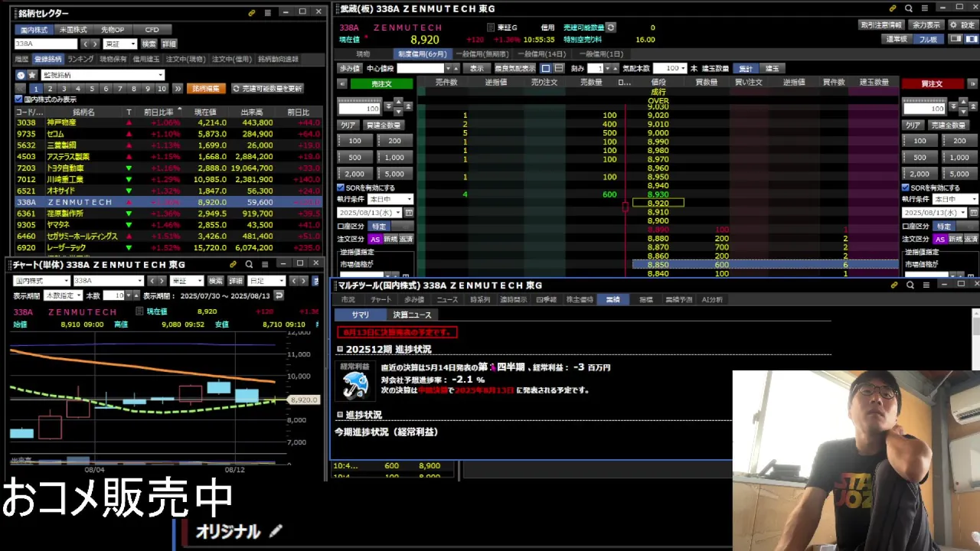
Task: Open ランキング tab in 銘柄セレクター
Action: click(80, 59)
